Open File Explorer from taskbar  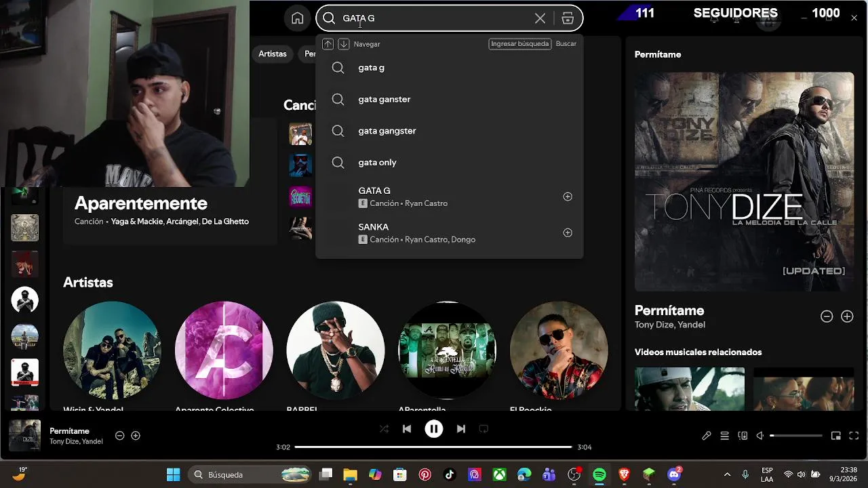[350, 474]
